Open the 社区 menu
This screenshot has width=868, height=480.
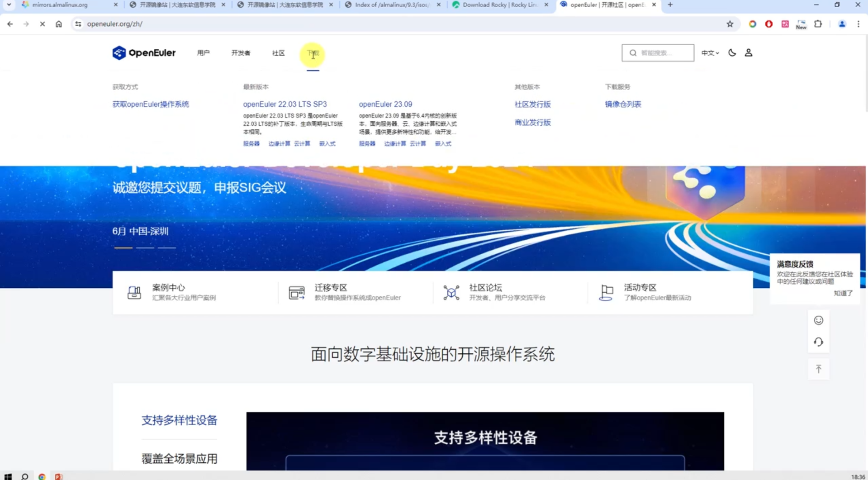pyautogui.click(x=278, y=53)
